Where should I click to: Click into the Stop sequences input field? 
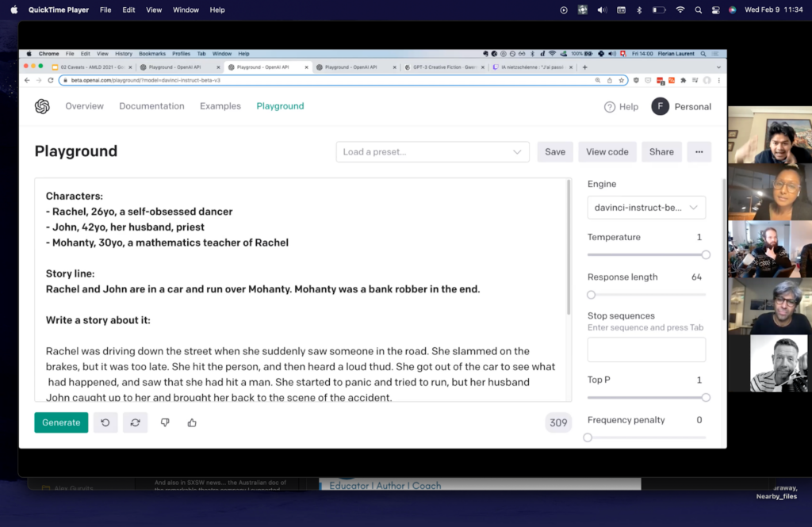tap(646, 350)
